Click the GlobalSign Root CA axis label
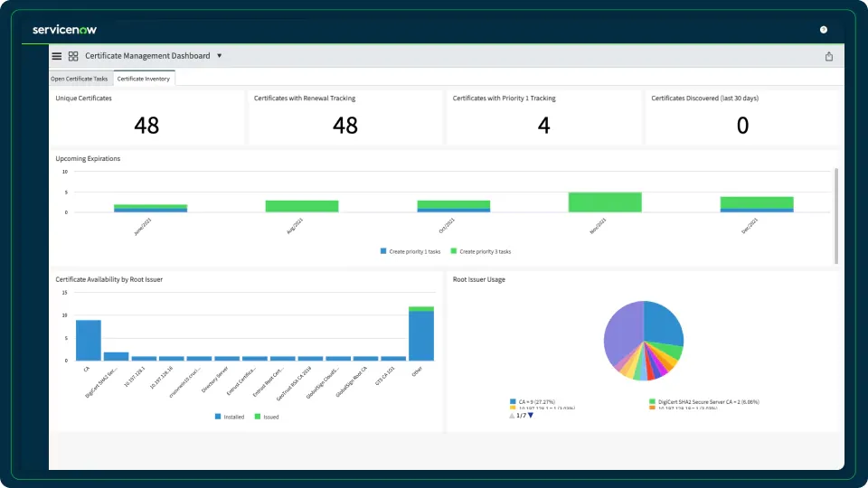Image resolution: width=868 pixels, height=488 pixels. (x=352, y=381)
